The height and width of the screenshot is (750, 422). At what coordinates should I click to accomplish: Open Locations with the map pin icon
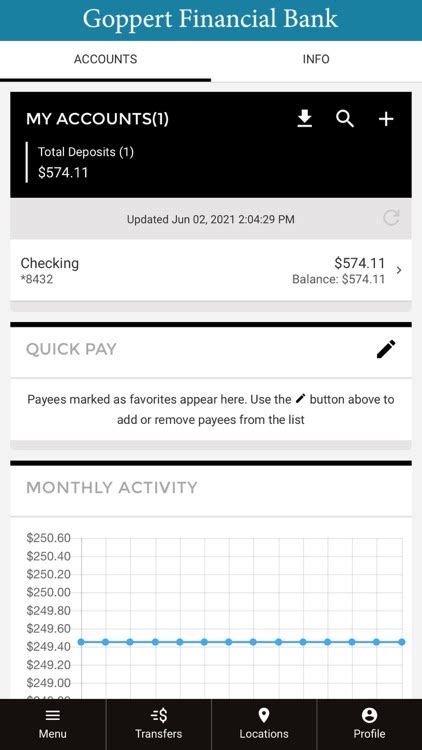click(x=264, y=716)
